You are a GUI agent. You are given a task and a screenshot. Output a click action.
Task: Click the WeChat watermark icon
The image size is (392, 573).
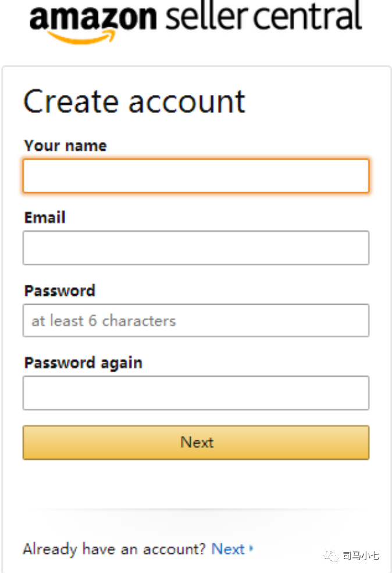(331, 556)
